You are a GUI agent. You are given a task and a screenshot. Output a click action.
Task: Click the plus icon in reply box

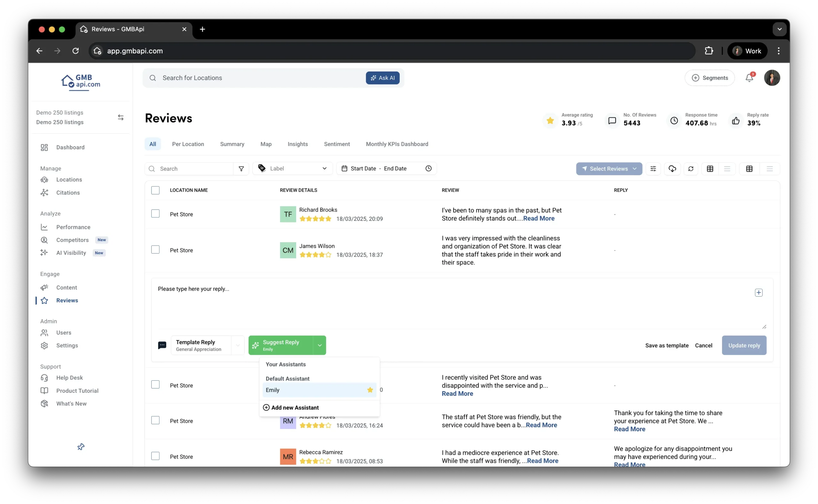click(x=758, y=293)
